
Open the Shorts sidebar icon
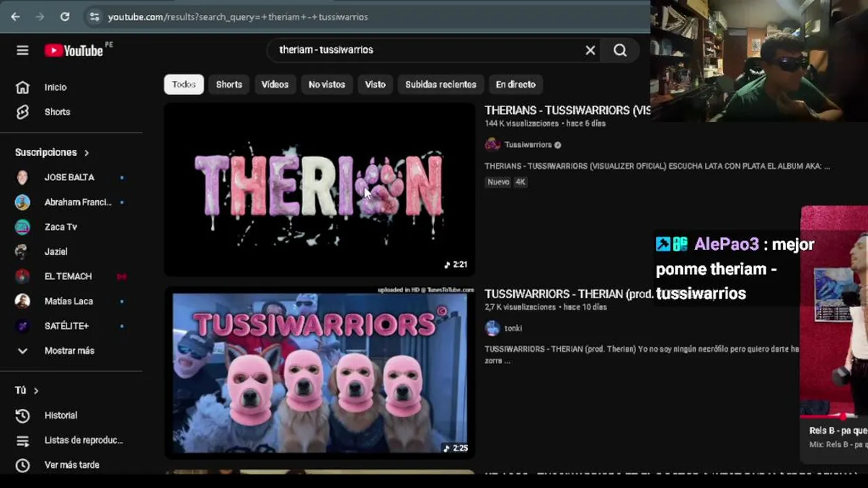coord(22,112)
